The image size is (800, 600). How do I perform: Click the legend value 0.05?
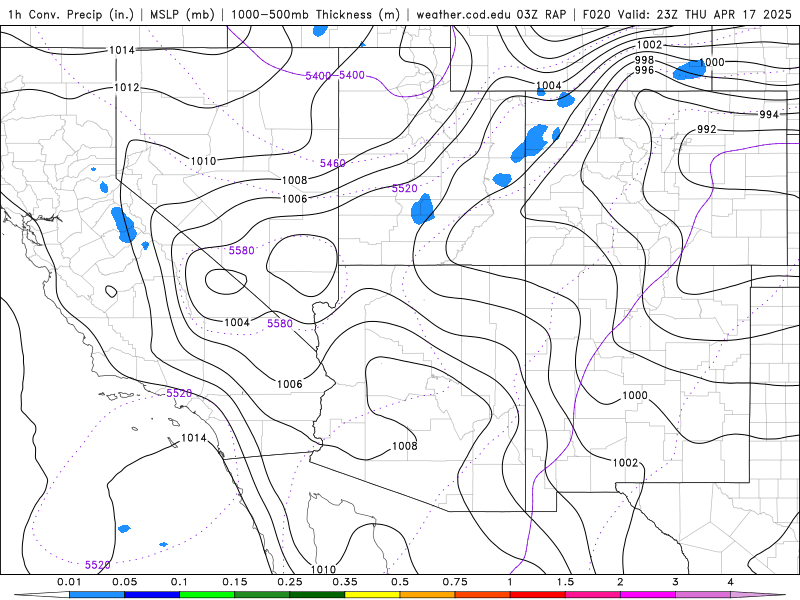[124, 582]
